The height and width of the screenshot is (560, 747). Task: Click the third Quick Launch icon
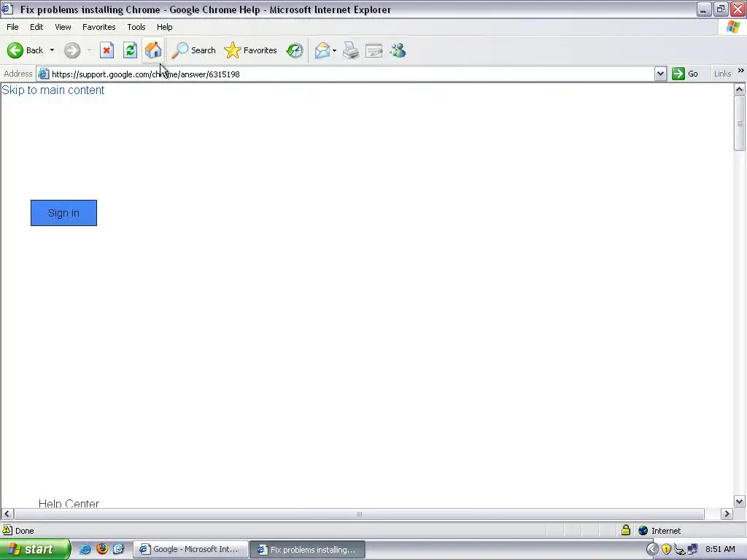click(119, 549)
